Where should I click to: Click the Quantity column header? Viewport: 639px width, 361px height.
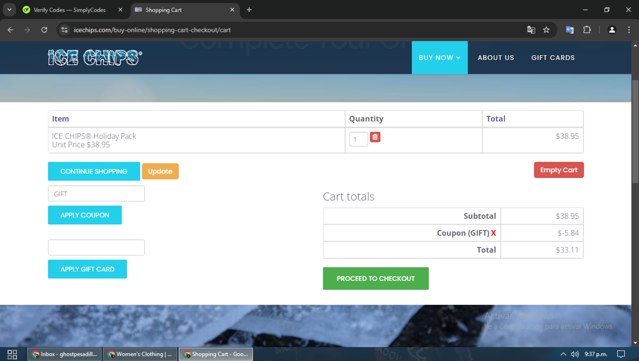click(x=366, y=119)
